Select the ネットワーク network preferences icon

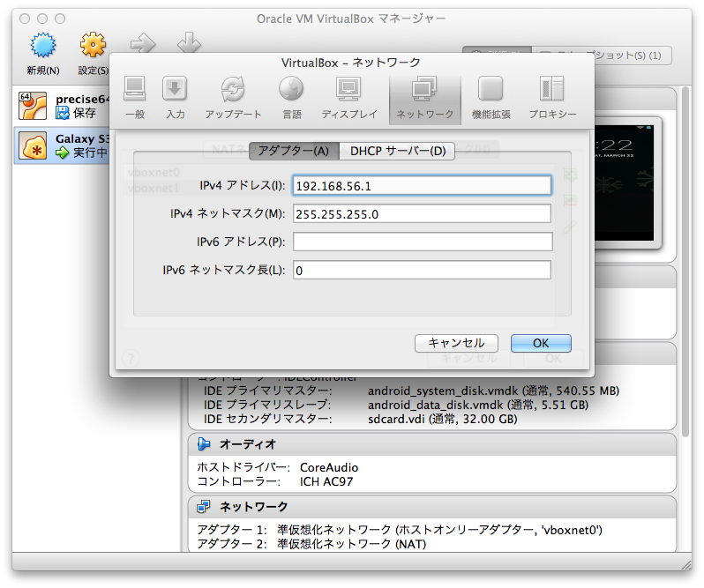[x=424, y=88]
